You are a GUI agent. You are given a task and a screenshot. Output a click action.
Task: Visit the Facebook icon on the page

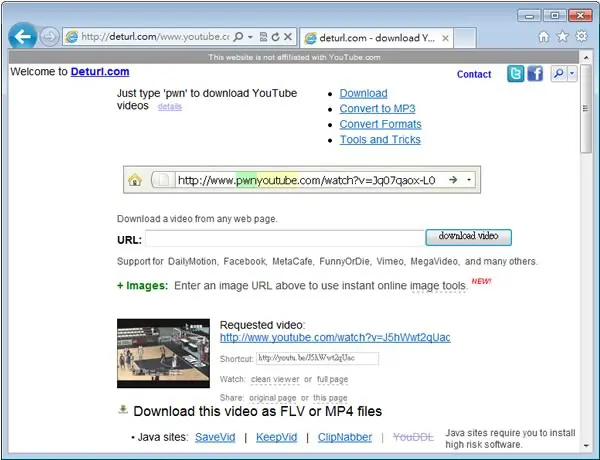tap(535, 73)
